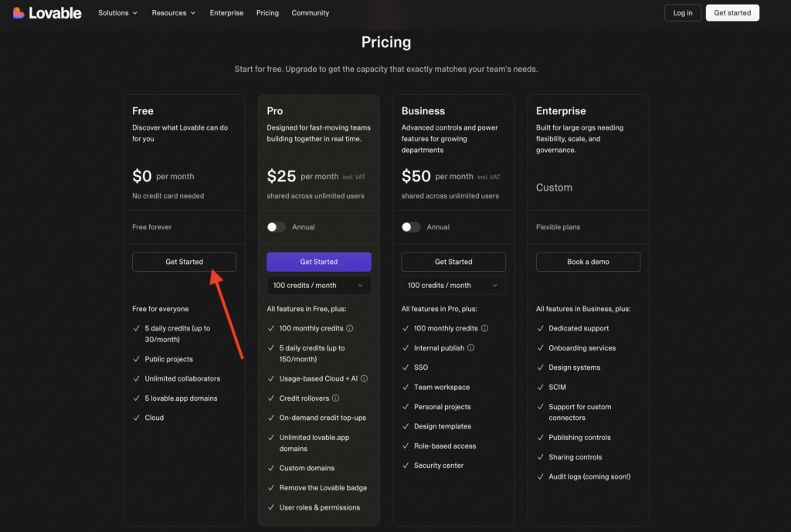Click 'Dedicated support' feature

(x=579, y=328)
